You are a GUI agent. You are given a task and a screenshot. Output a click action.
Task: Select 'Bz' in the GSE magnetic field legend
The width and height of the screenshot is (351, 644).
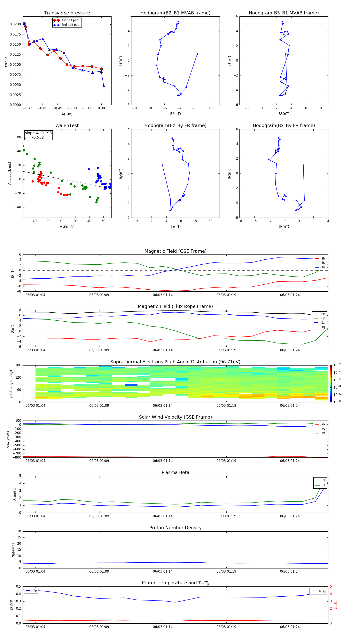320,267
